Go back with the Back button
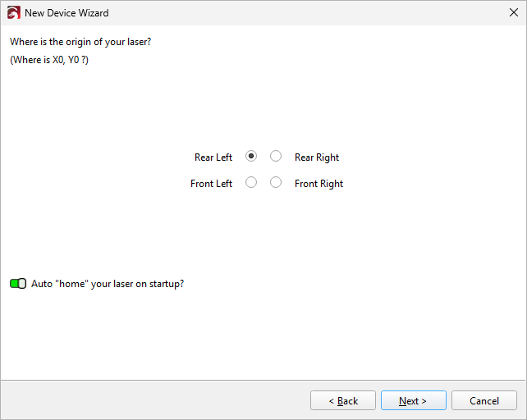This screenshot has width=527, height=420. pos(343,400)
